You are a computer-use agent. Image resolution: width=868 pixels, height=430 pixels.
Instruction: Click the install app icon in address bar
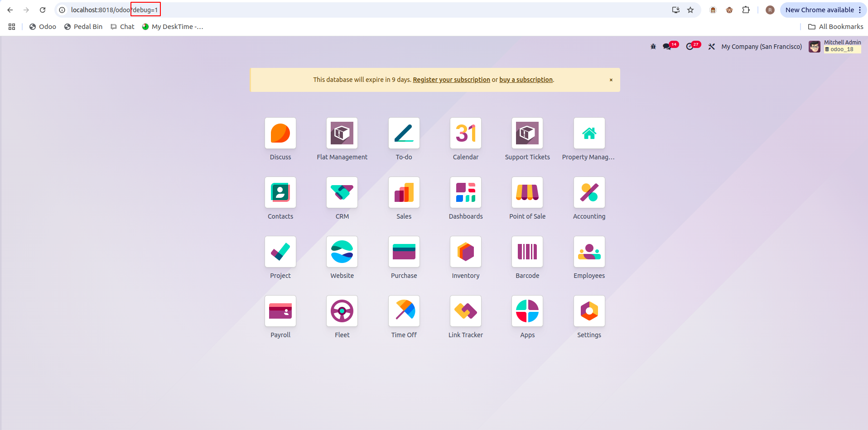[676, 10]
